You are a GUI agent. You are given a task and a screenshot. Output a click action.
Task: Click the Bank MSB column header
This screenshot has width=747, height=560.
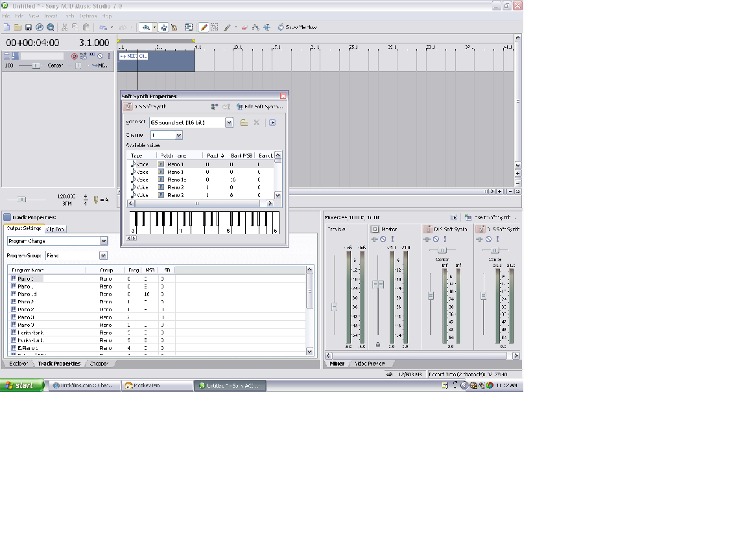(241, 156)
